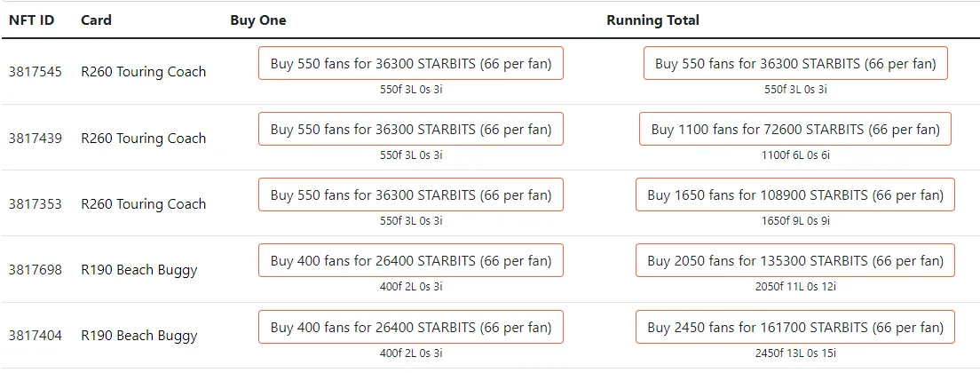Click Running Total button for 550 fans 36300 STARBITS
Screen dimensions: 980x373
tap(795, 63)
